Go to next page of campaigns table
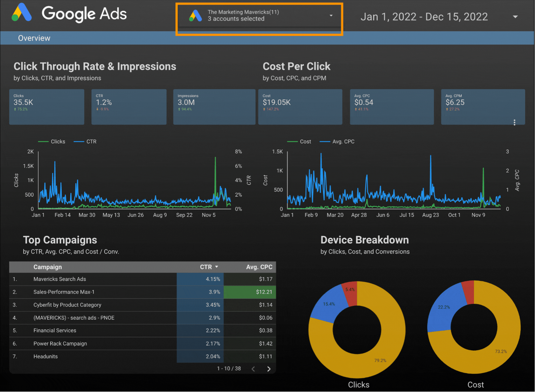535x392 pixels. point(269,369)
